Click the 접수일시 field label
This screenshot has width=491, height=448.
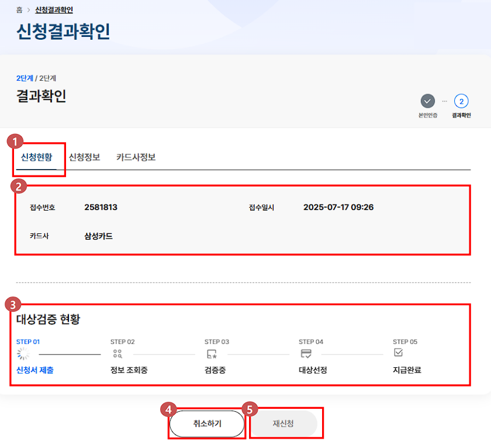pyautogui.click(x=261, y=208)
